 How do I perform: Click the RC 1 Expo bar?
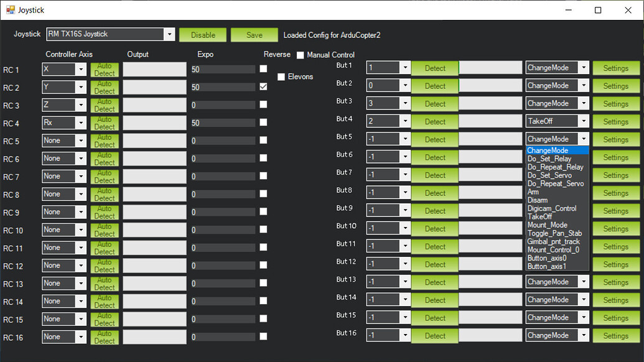[x=223, y=69]
